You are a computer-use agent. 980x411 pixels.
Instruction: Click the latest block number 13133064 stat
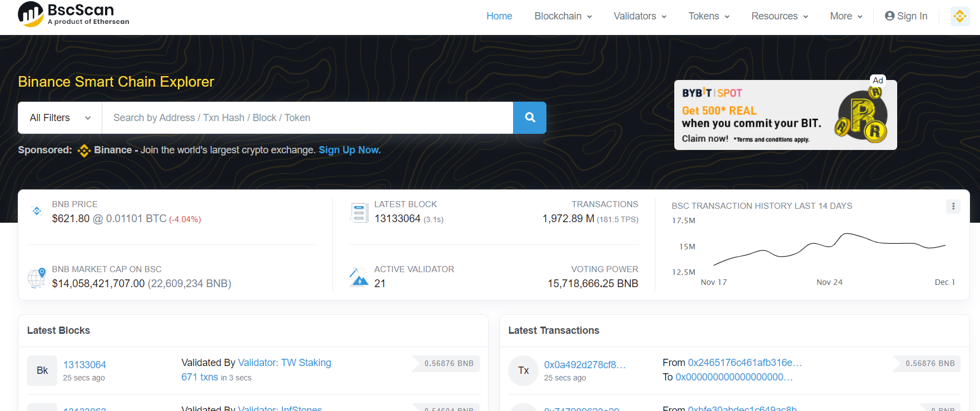tap(397, 219)
